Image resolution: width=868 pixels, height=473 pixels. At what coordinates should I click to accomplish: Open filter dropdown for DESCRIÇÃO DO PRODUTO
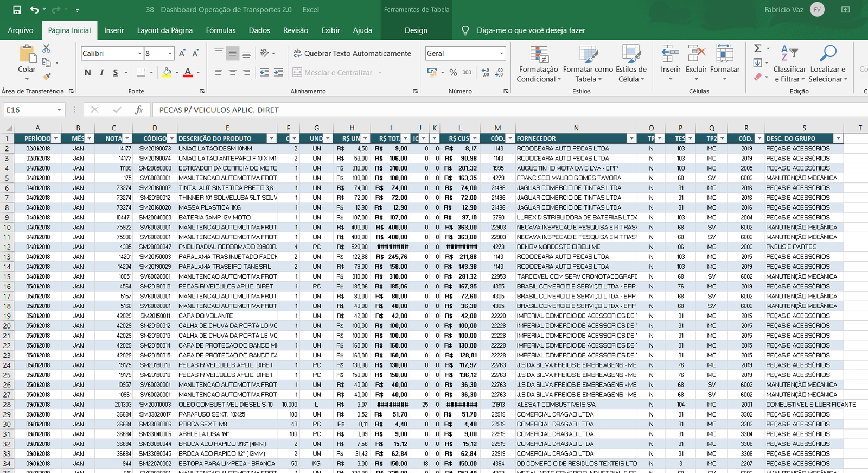[272, 138]
